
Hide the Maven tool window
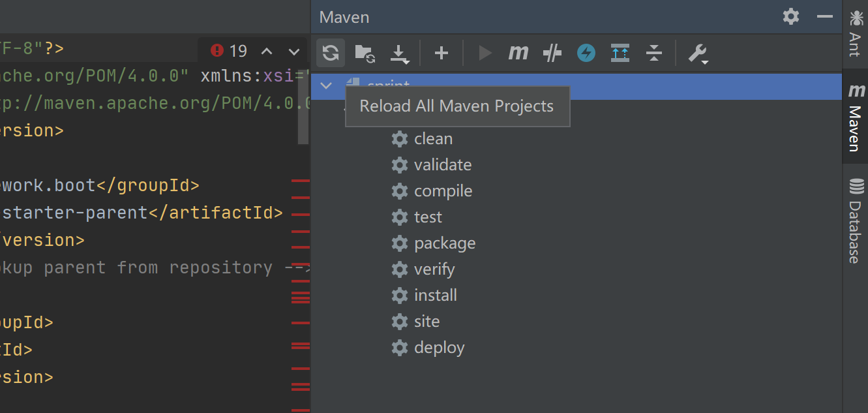pyautogui.click(x=825, y=16)
